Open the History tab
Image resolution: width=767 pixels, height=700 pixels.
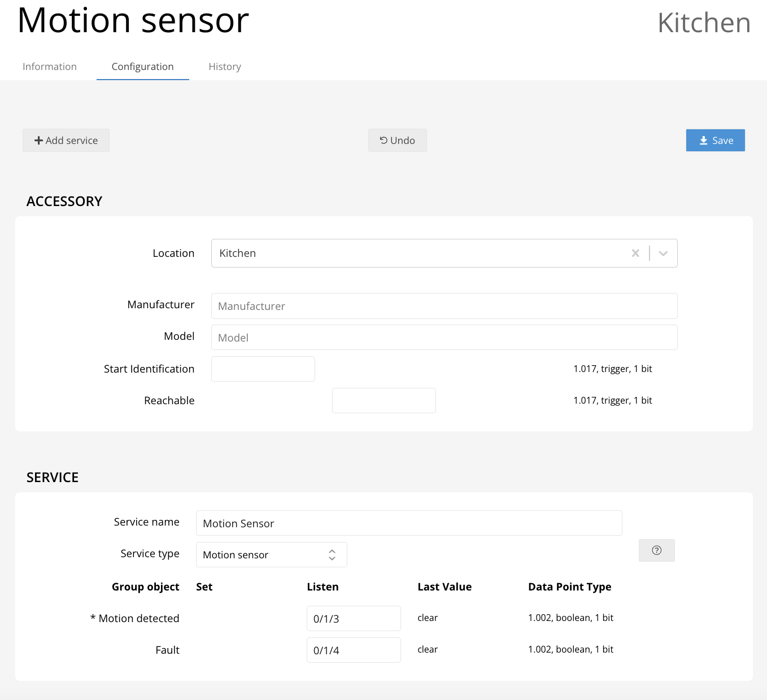pos(225,67)
